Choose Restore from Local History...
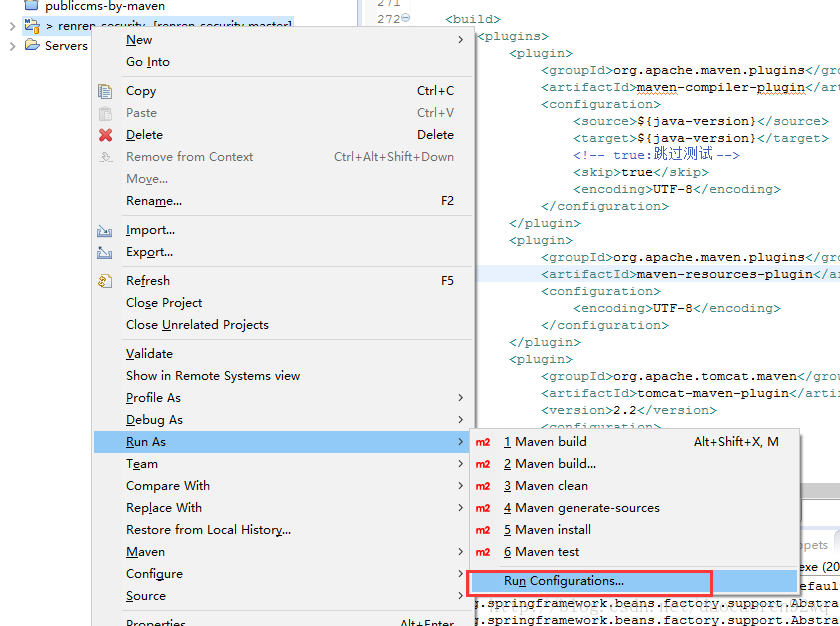This screenshot has height=626, width=840. pos(283,530)
